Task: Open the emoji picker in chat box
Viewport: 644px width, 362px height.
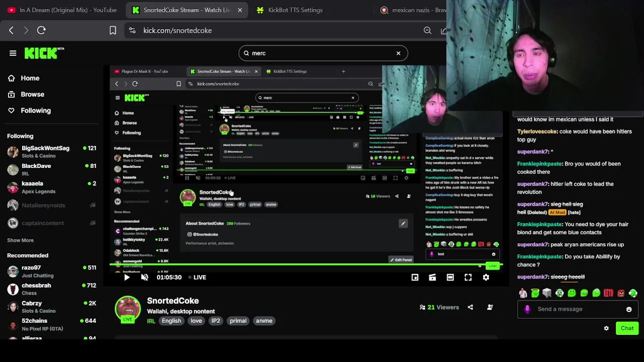Action: point(629,309)
